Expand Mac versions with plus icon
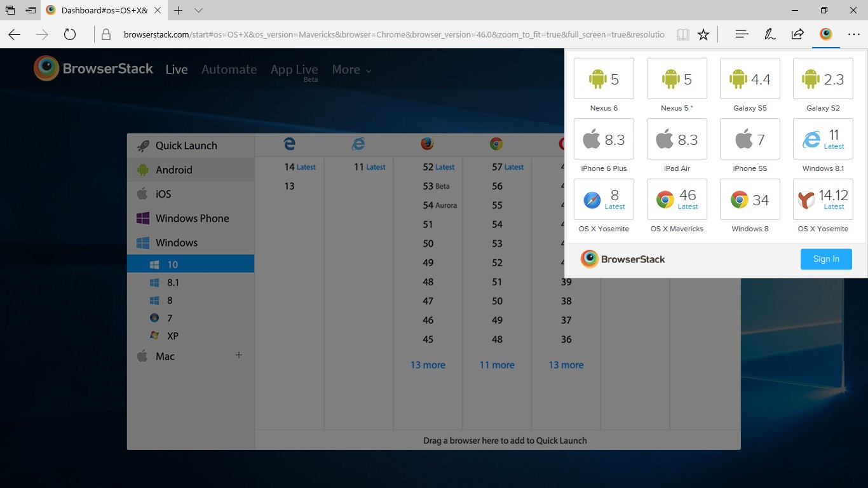Viewport: 868px width, 488px height. tap(239, 355)
